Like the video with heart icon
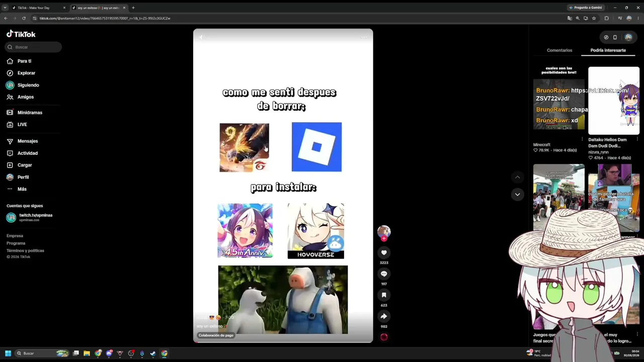644x362 pixels. pyautogui.click(x=384, y=252)
